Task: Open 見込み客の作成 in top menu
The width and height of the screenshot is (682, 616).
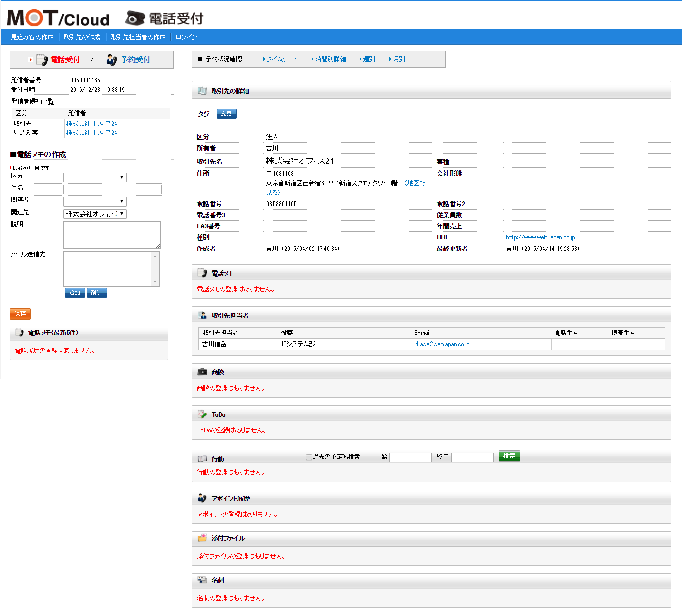Action: click(x=32, y=37)
